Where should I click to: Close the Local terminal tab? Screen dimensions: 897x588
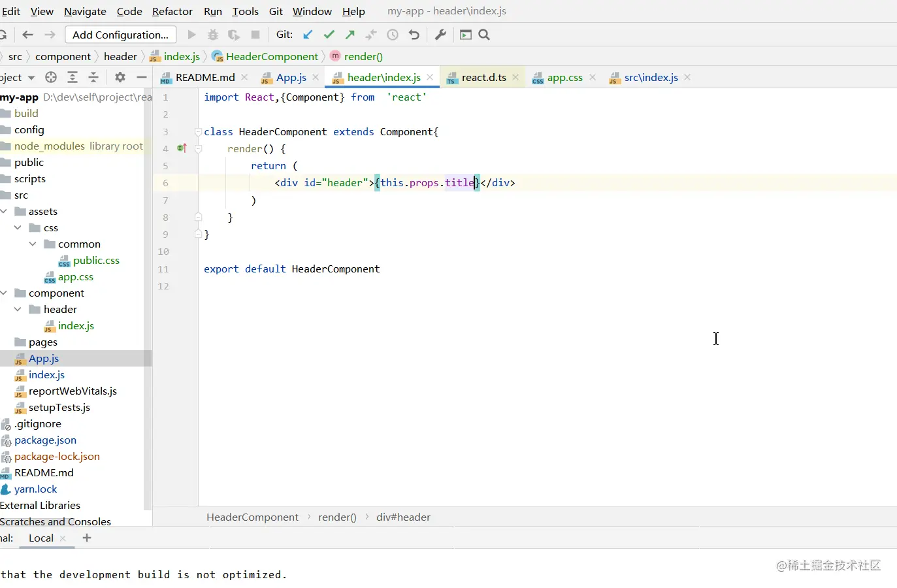coord(63,538)
